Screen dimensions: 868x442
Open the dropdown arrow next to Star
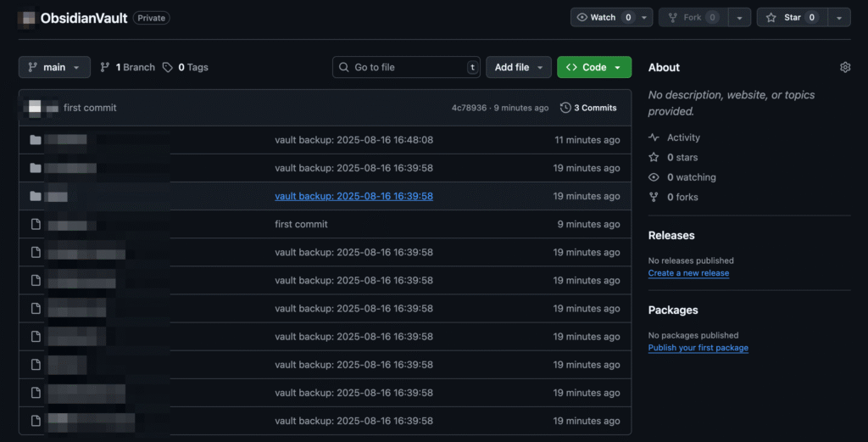click(839, 18)
